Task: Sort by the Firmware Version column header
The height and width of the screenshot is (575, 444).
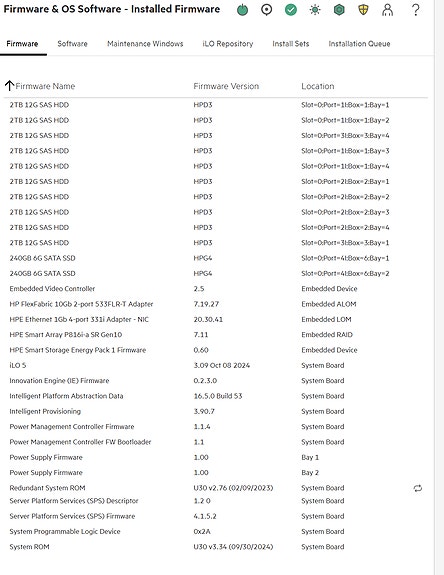Action: (226, 86)
